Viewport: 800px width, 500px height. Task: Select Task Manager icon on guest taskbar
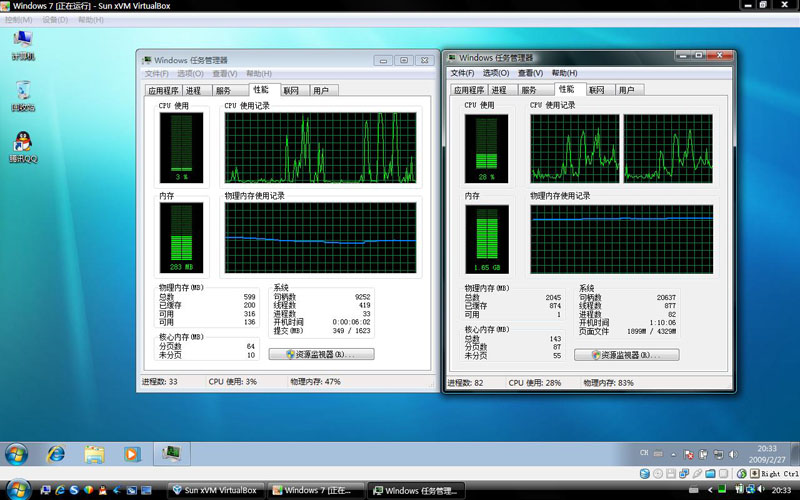click(x=171, y=454)
